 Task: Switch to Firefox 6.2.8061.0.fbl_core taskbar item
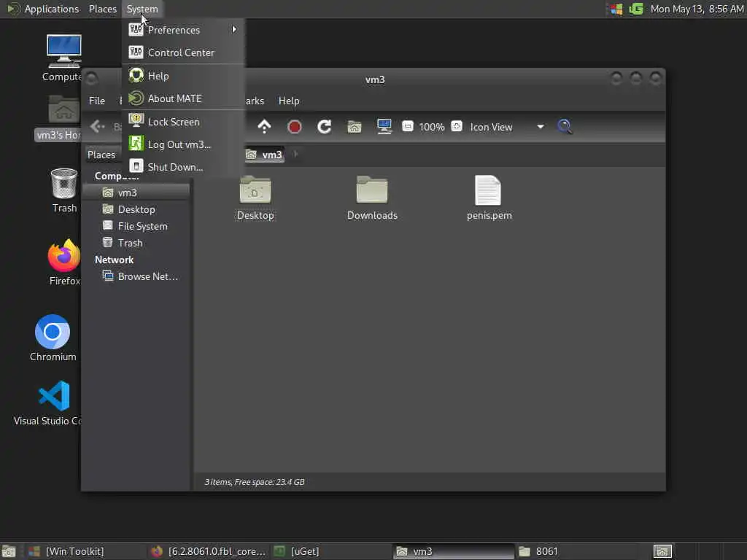tap(208, 551)
